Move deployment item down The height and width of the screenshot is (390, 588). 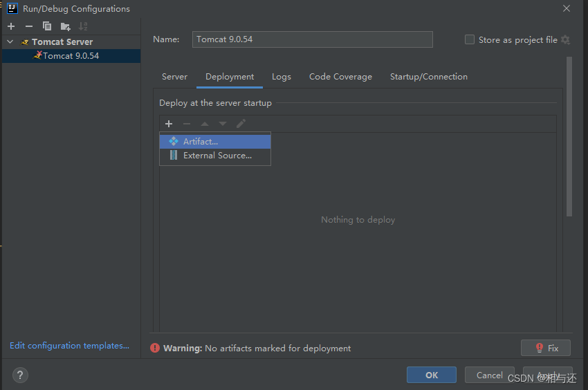coord(223,124)
